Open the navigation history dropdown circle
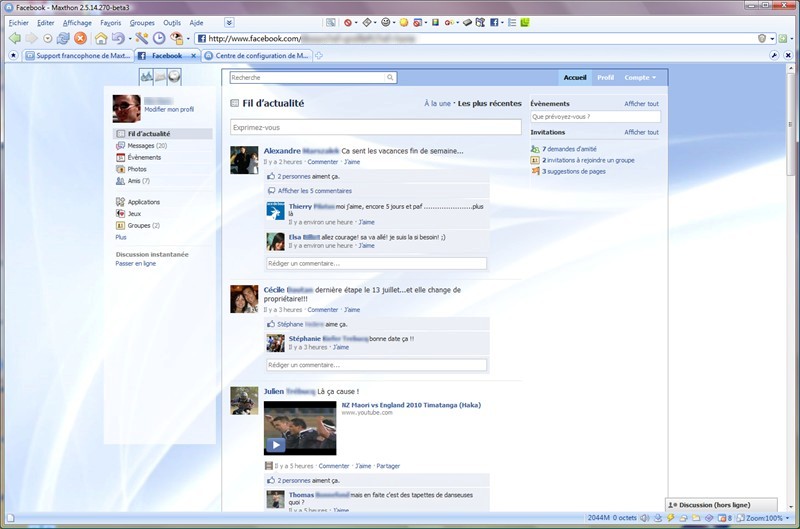This screenshot has height=529, width=800. (x=47, y=38)
